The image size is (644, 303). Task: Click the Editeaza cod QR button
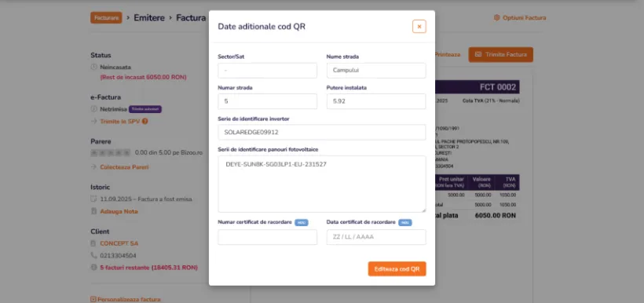tap(397, 269)
